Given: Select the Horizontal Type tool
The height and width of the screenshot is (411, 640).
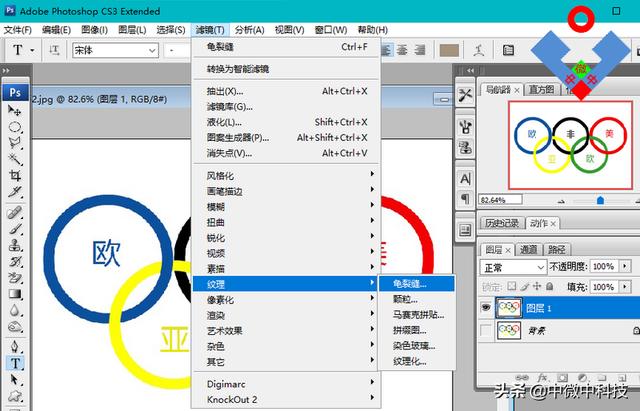Looking at the screenshot, I should (x=15, y=363).
